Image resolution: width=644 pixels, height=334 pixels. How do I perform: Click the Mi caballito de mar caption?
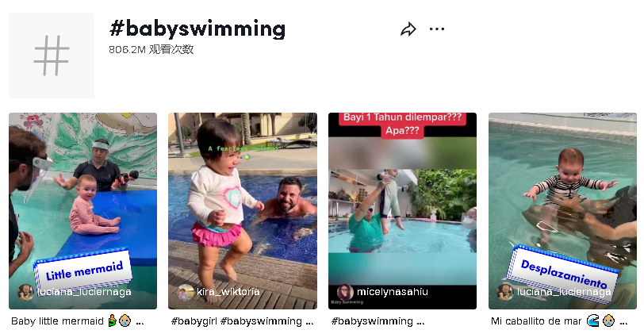[x=536, y=321]
